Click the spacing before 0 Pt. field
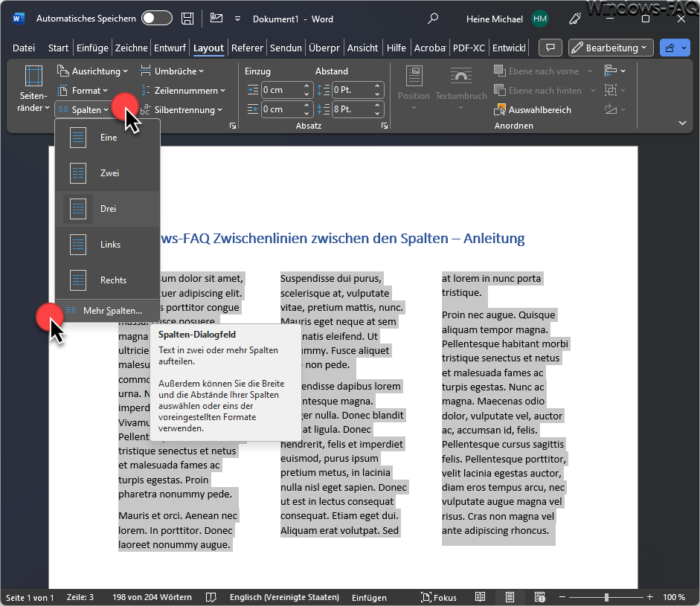The height and width of the screenshot is (606, 700). click(x=352, y=90)
